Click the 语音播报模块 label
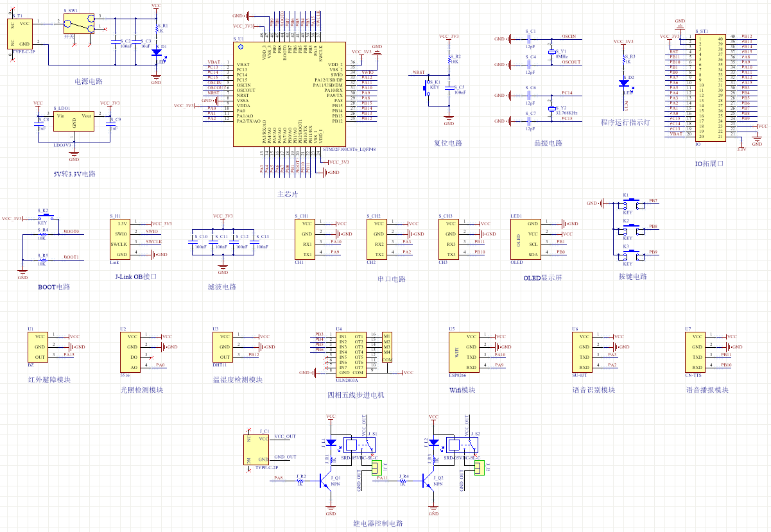The image size is (771, 532). pos(707,390)
